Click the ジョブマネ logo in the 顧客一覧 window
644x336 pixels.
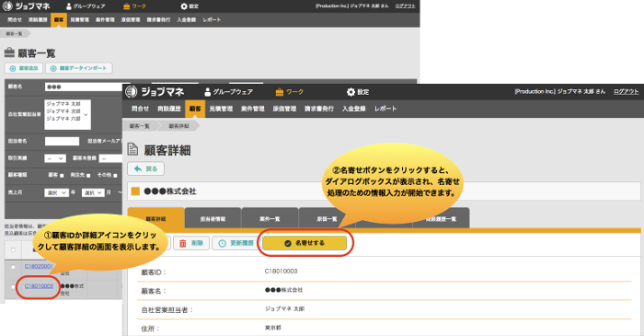(27, 6)
